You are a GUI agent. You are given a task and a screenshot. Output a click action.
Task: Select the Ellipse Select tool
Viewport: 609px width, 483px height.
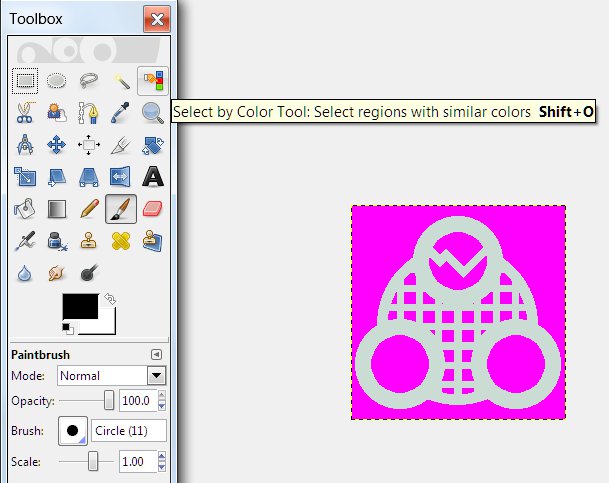pyautogui.click(x=57, y=81)
